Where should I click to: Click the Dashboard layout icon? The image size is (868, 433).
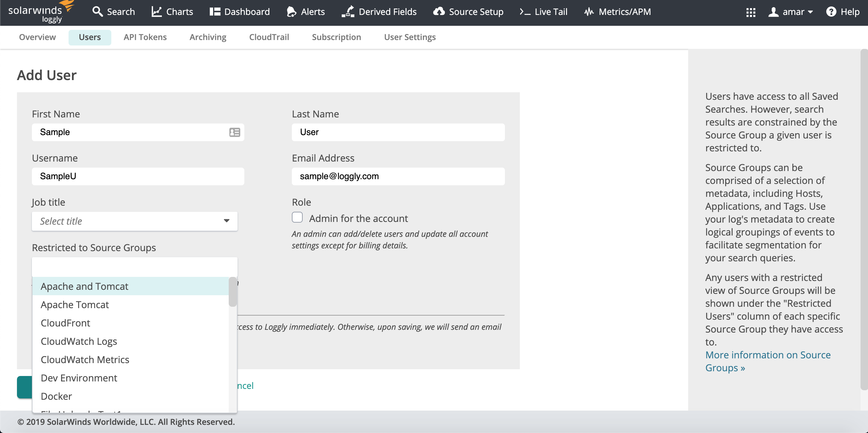tap(215, 12)
